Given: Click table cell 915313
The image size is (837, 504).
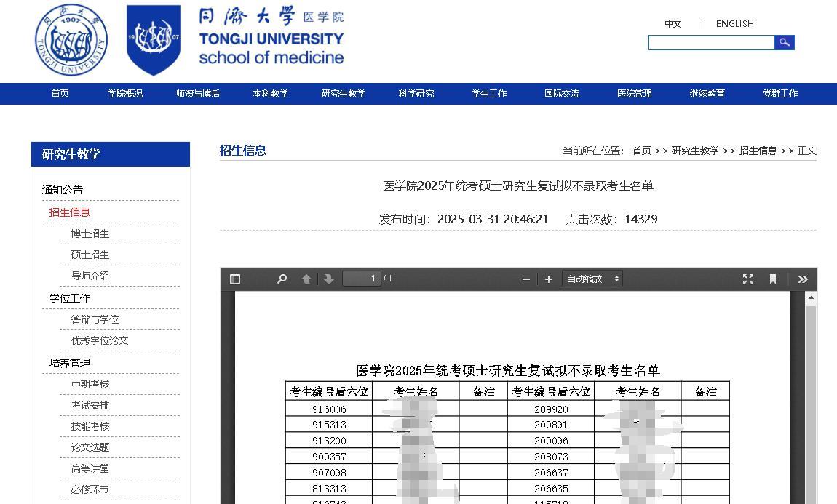Looking at the screenshot, I should 329,425.
